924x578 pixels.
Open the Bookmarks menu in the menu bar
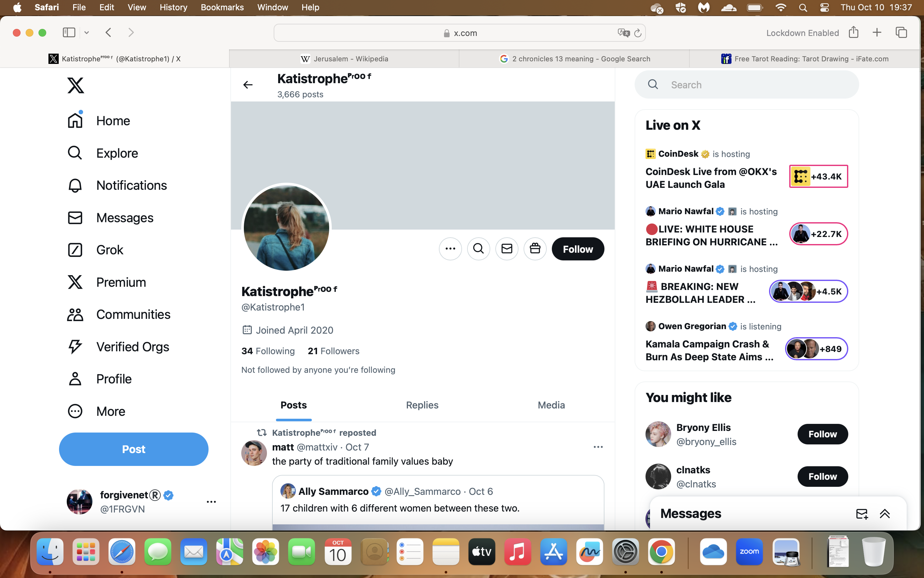(222, 7)
